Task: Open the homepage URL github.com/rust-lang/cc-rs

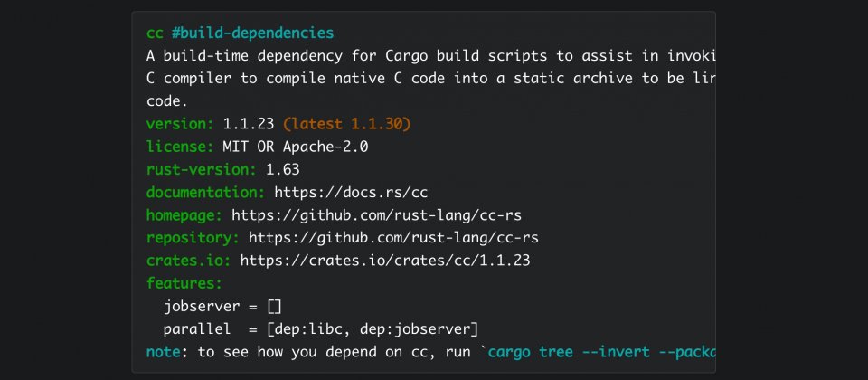Action: 376,215
